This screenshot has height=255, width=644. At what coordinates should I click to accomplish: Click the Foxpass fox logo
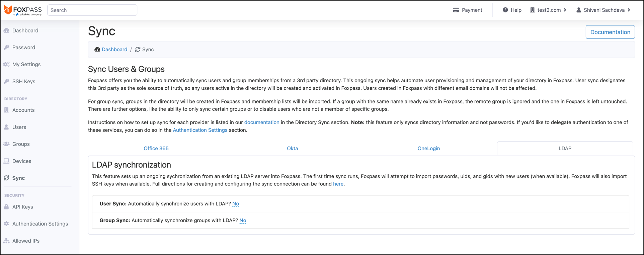pyautogui.click(x=8, y=10)
